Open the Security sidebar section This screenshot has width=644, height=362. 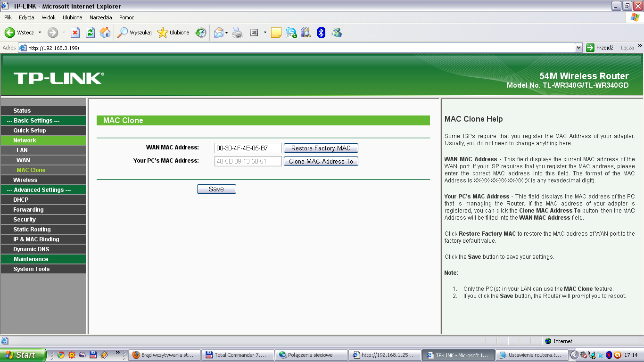(43, 220)
